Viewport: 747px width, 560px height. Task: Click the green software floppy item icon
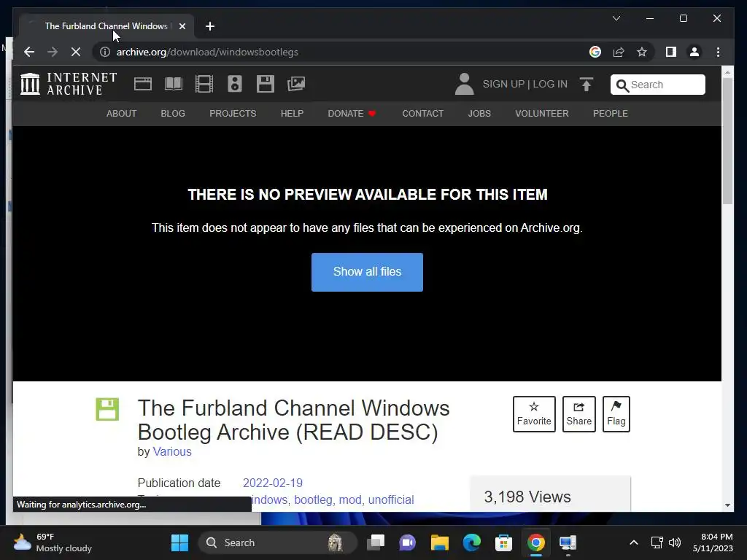pos(107,409)
